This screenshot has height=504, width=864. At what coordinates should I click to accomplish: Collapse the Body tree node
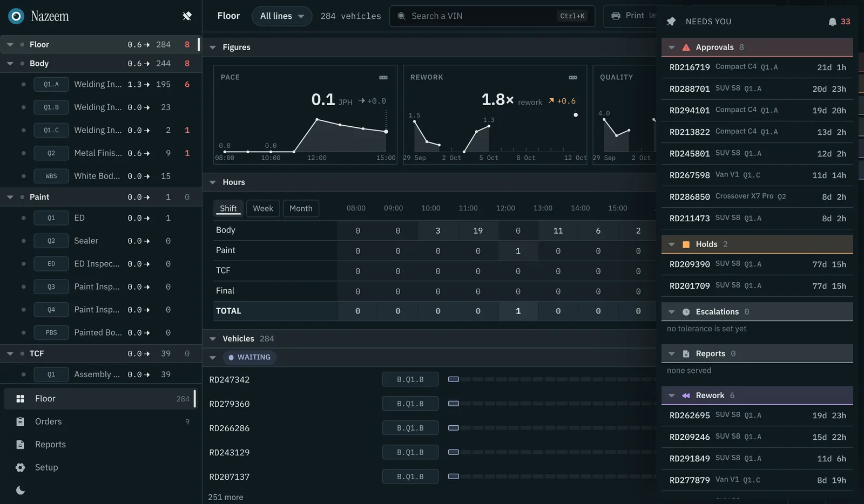tap(10, 64)
